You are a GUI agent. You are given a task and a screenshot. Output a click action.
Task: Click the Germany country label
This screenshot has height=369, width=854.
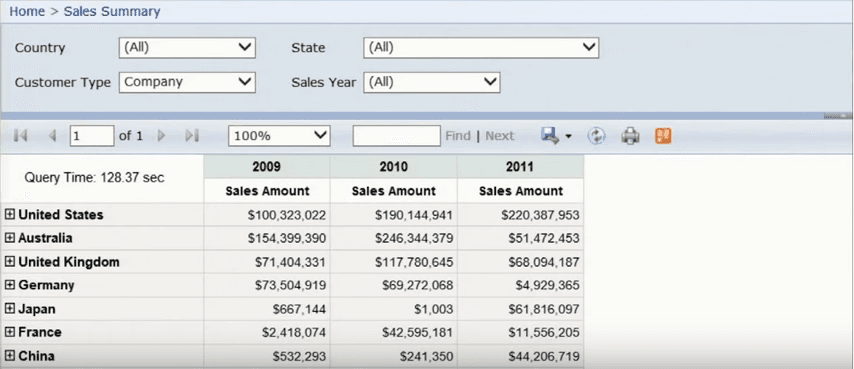(x=46, y=285)
